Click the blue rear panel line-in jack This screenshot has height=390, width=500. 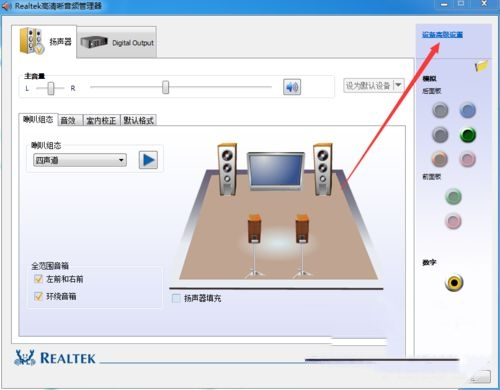468,110
